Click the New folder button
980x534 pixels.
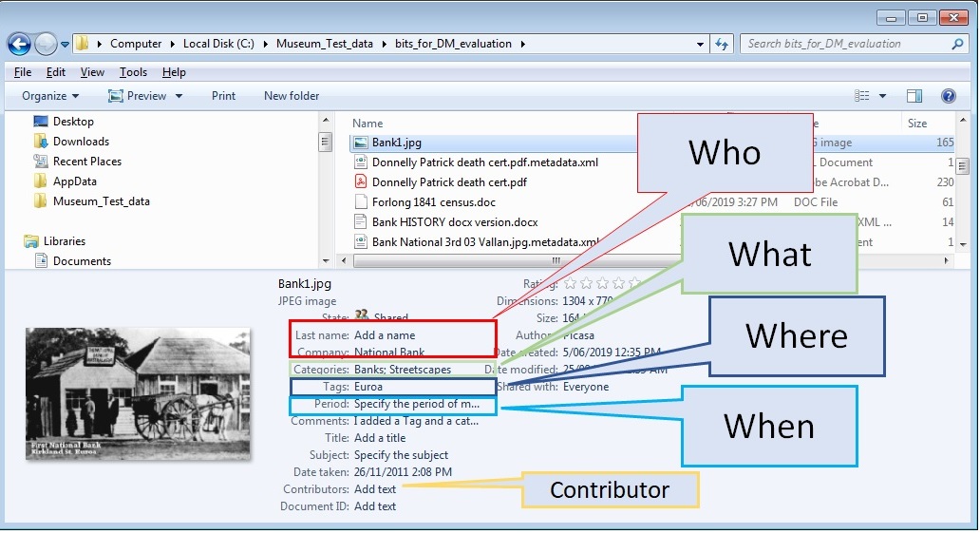[x=292, y=96]
